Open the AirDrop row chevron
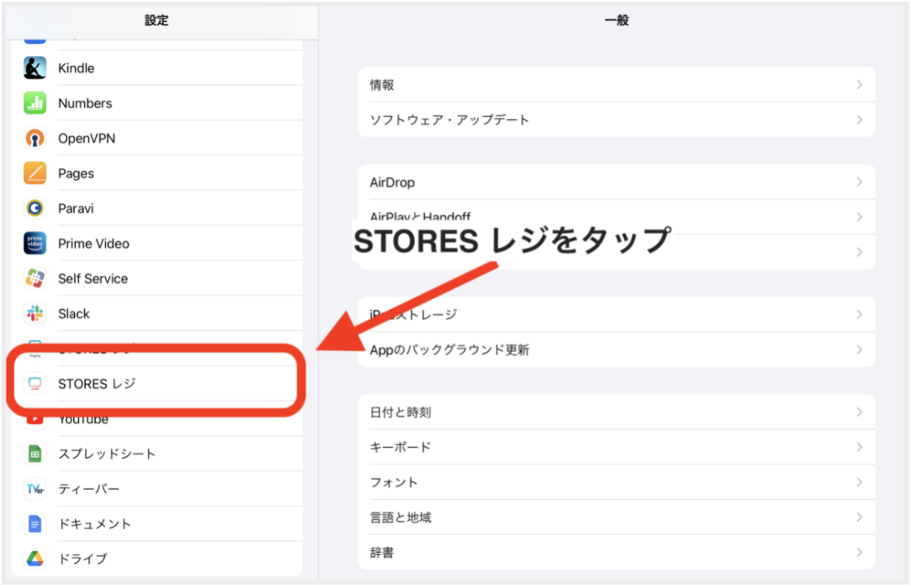The height and width of the screenshot is (588, 911). tap(859, 182)
